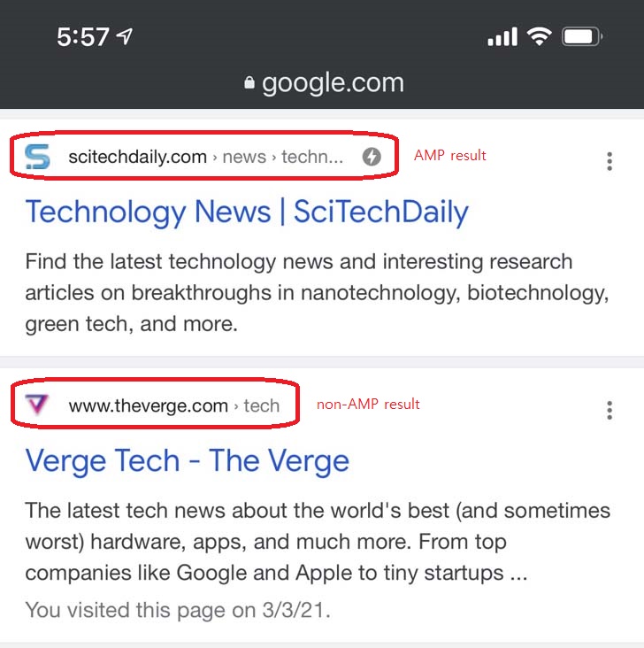Open The Verge result three-dot menu

tap(609, 410)
